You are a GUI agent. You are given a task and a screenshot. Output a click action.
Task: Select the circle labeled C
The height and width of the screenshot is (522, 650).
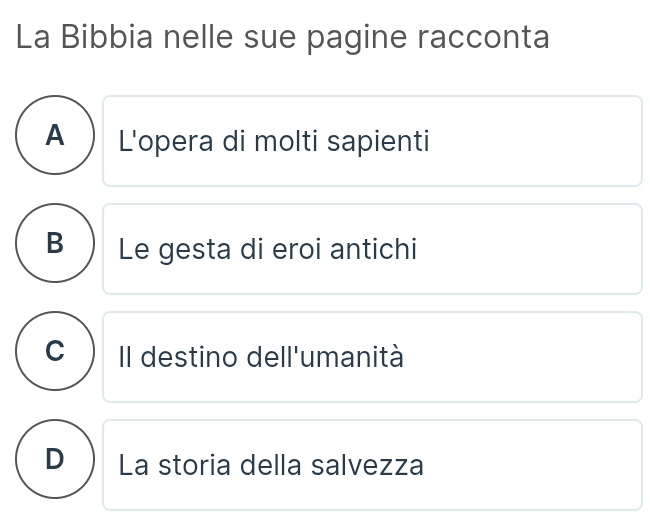56,353
